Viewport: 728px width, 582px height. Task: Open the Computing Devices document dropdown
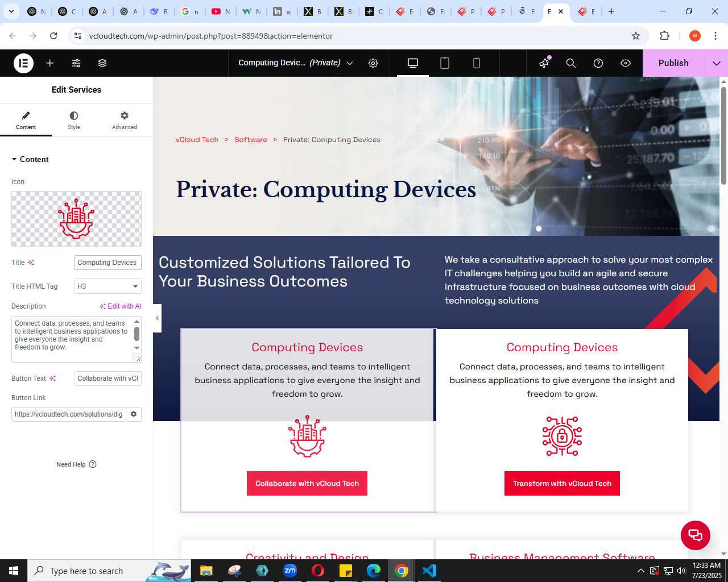[296, 63]
